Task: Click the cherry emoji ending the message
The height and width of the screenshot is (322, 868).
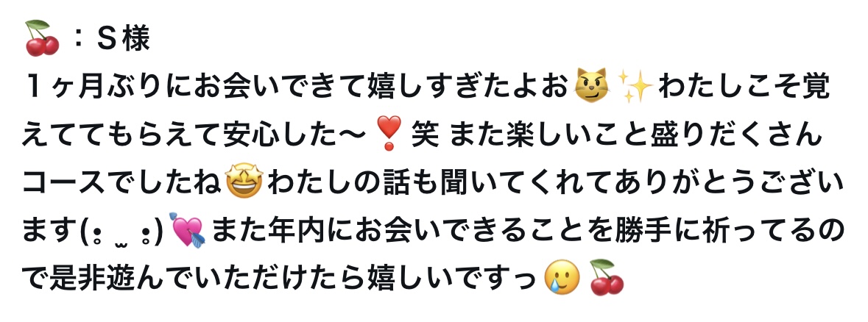Action: click(607, 276)
